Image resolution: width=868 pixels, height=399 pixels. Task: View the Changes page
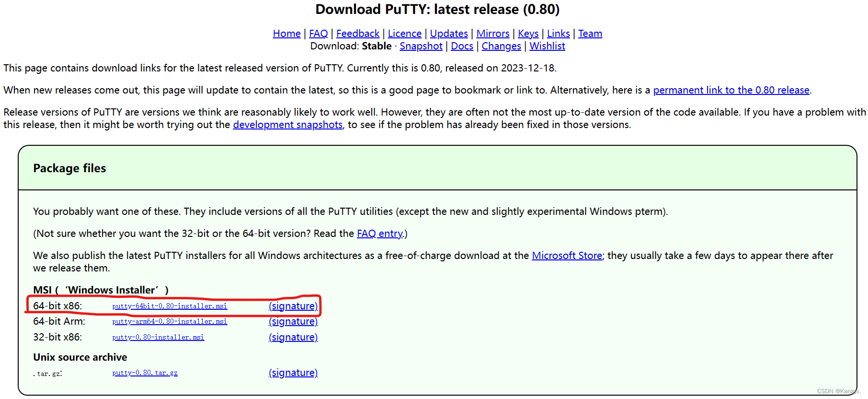point(501,46)
